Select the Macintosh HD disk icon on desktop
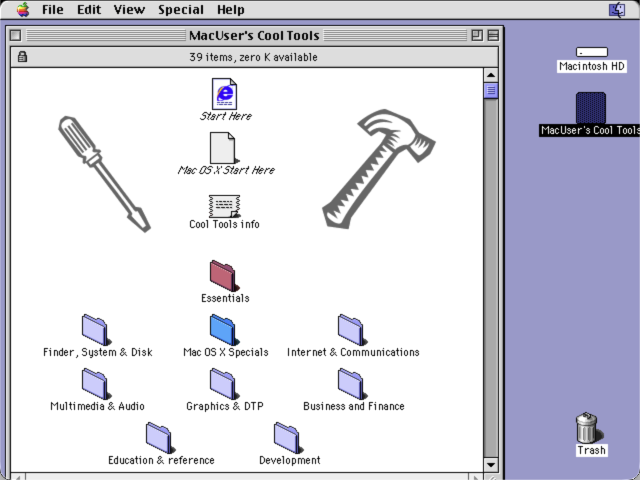Image resolution: width=640 pixels, height=480 pixels. tap(591, 52)
